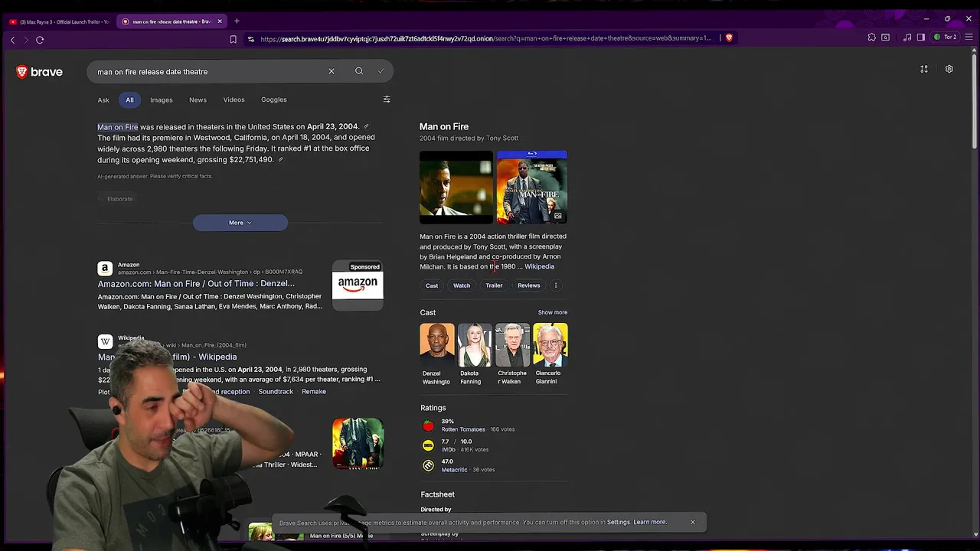Click the Tor 2 profile indicator
This screenshot has width=980, height=551.
(x=946, y=37)
